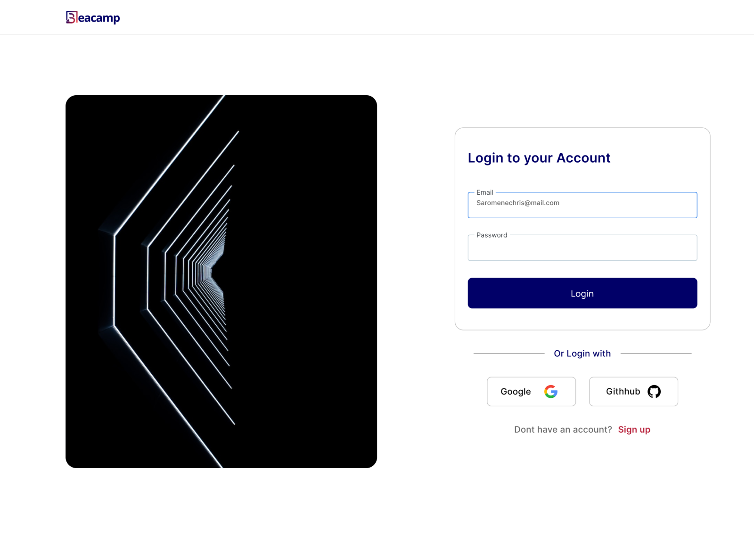Click the dark tunnel artwork image
The height and width of the screenshot is (560, 754).
tap(221, 281)
